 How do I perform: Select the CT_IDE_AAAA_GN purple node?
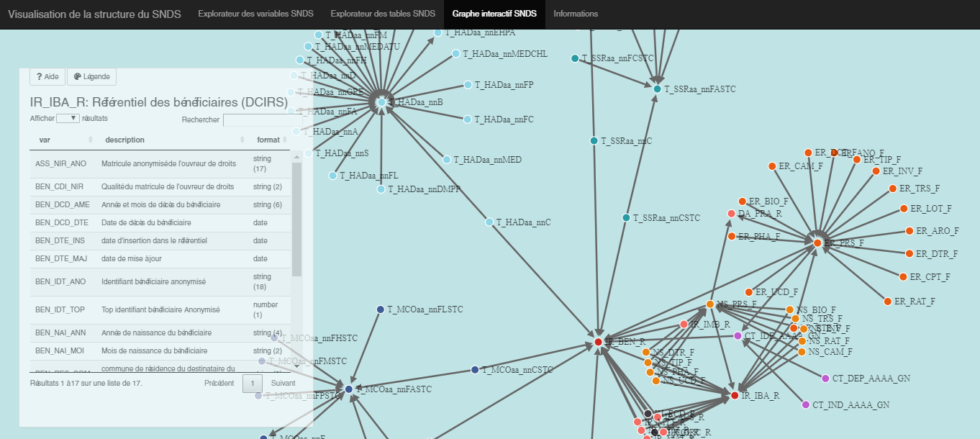pos(738,336)
